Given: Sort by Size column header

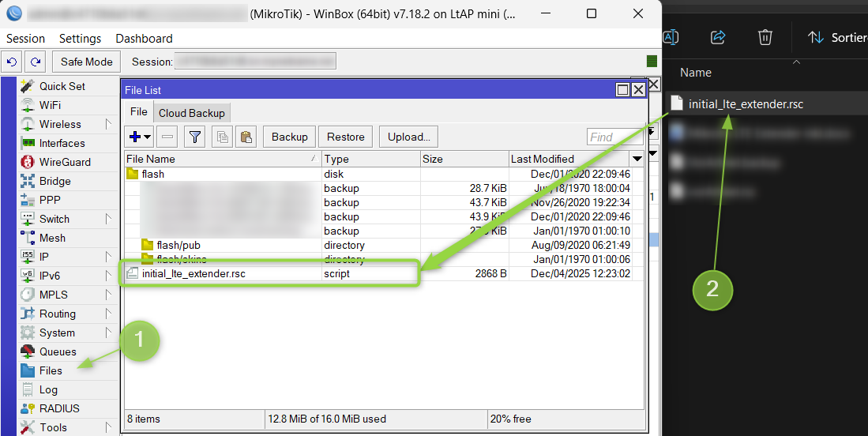Looking at the screenshot, I should 465,160.
